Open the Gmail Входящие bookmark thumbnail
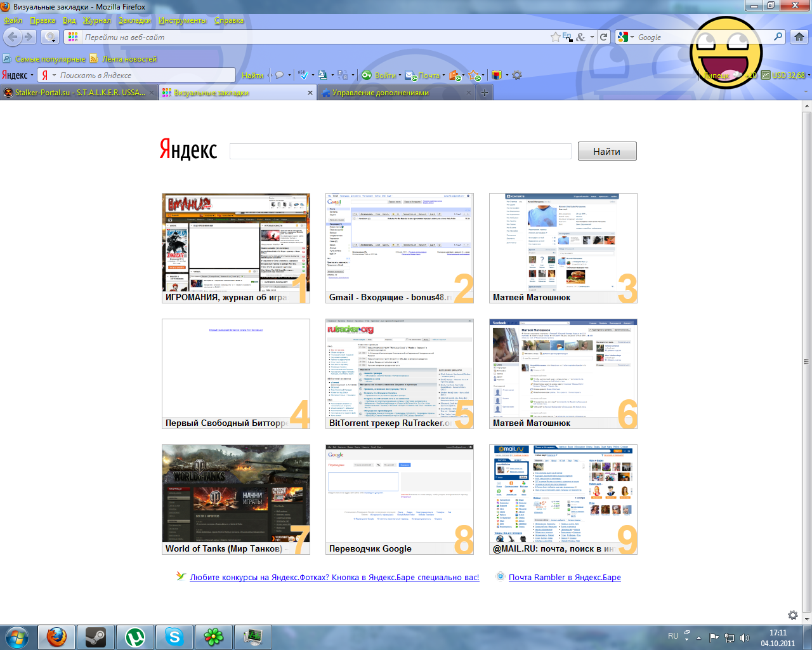 coord(400,248)
